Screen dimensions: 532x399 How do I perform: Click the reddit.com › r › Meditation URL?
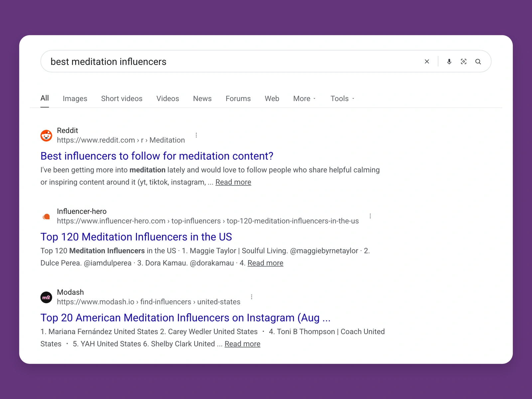pyautogui.click(x=121, y=140)
